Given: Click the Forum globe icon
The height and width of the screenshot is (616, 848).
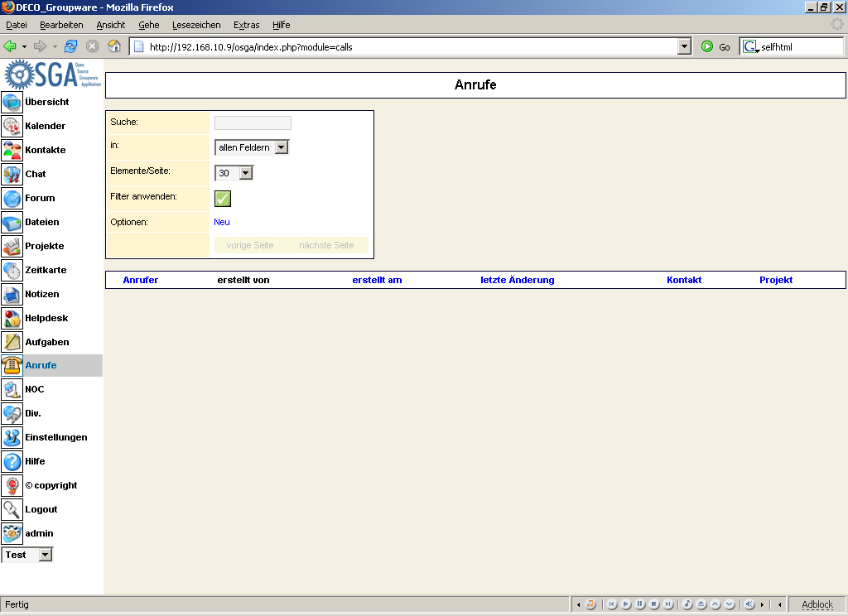Looking at the screenshot, I should (x=12, y=198).
